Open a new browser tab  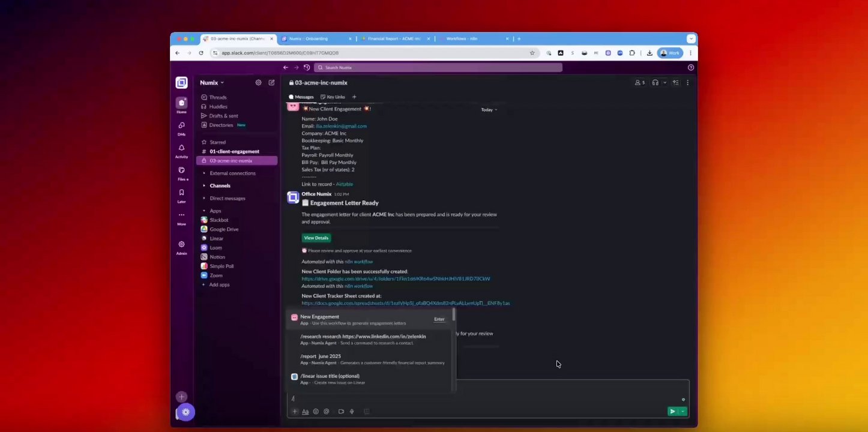(519, 38)
